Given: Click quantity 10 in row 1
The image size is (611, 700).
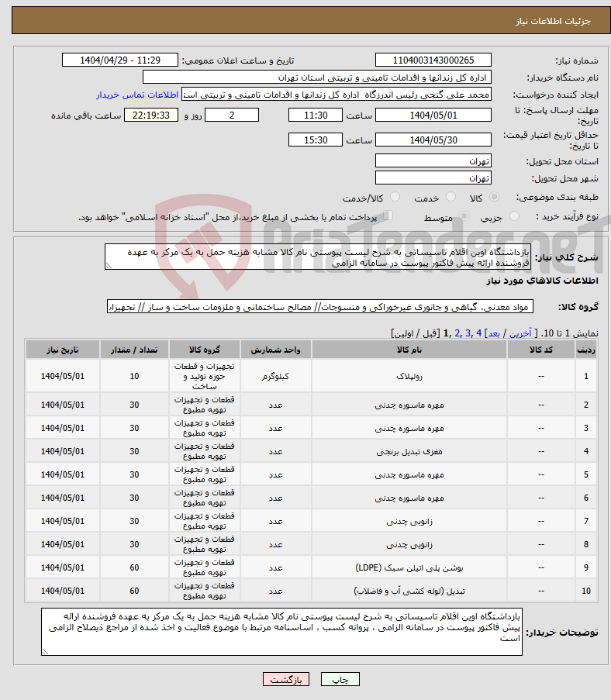Looking at the screenshot, I should click(x=134, y=376).
